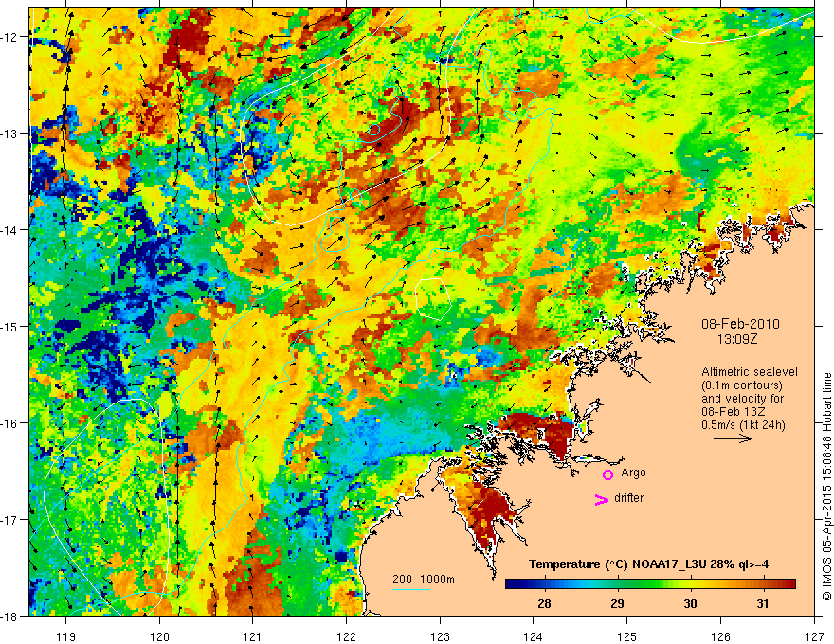834x644 pixels.
Task: Click the '-16' latitude axis label
Action: [x=9, y=423]
